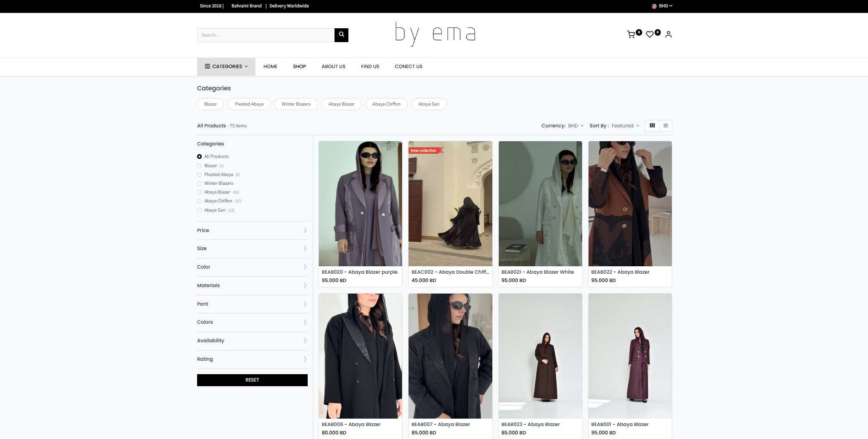Select the Abaya Blazer category radio
This screenshot has width=868, height=439.
[199, 192]
